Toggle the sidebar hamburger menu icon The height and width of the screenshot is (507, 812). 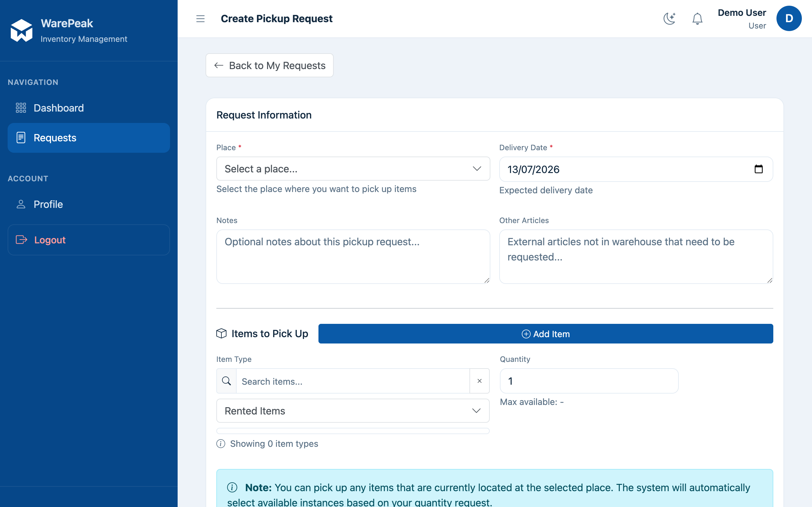click(x=200, y=18)
